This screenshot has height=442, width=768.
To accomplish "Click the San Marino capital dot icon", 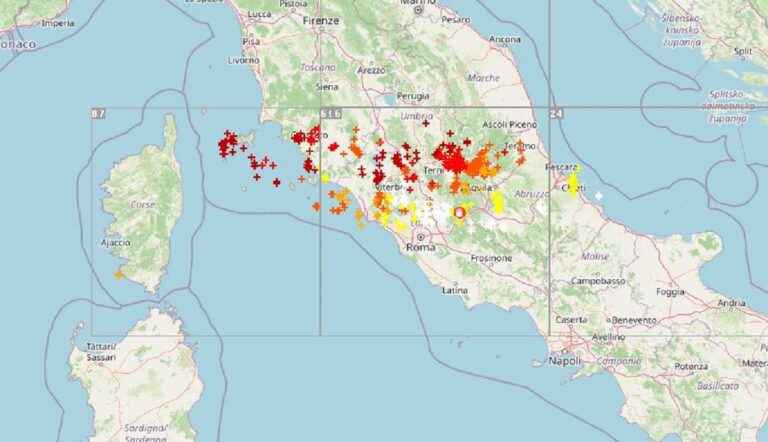I will click(418, 10).
